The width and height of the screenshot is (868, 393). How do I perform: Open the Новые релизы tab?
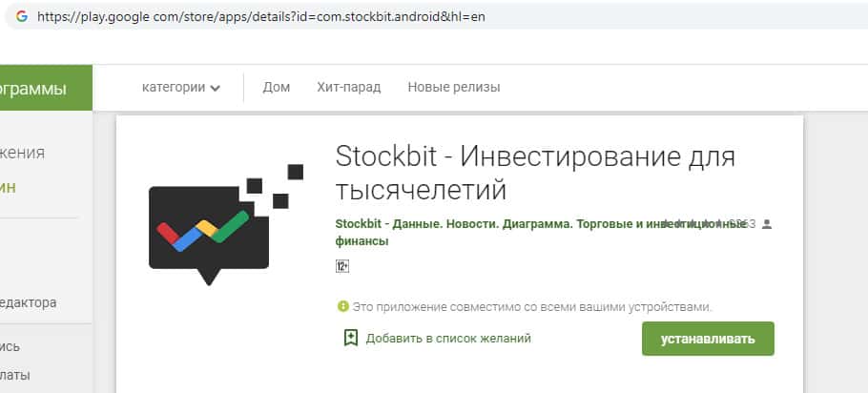(x=454, y=88)
